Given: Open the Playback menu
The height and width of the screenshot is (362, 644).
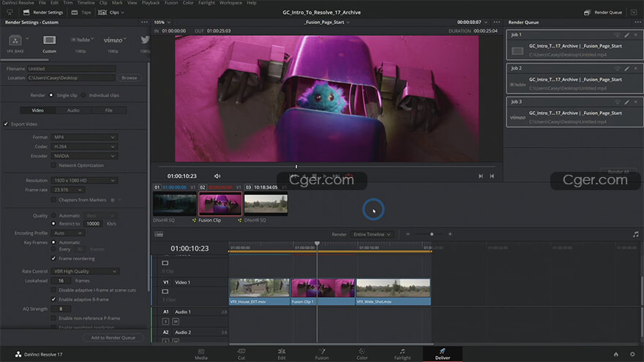Looking at the screenshot, I should (x=151, y=3).
